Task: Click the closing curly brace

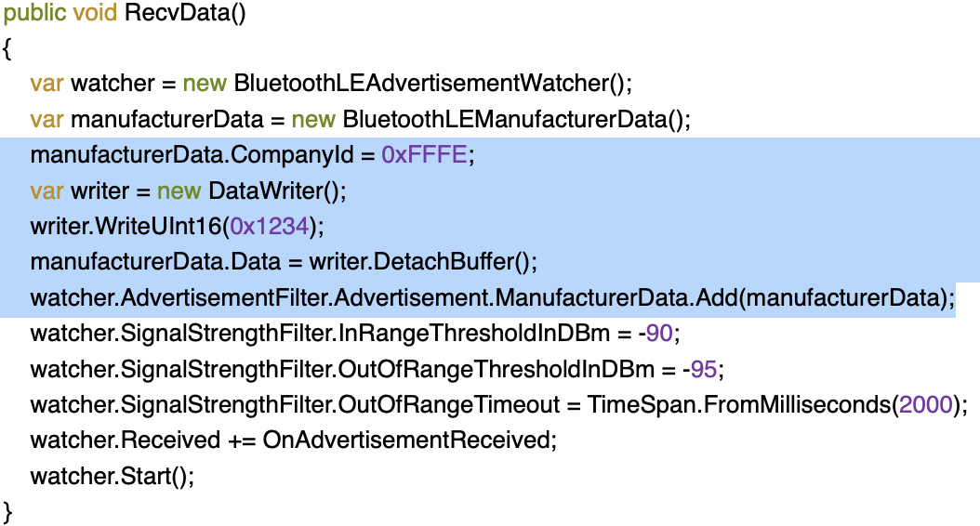Action: tap(8, 510)
